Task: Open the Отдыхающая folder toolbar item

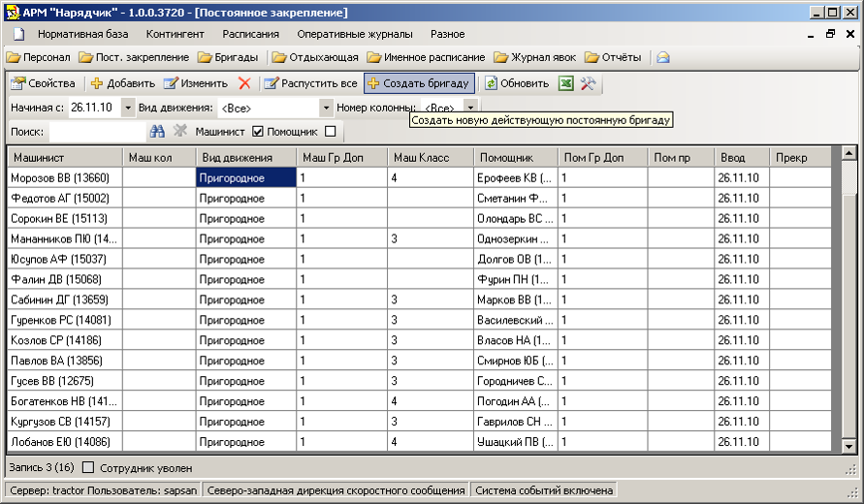Action: 315,57
